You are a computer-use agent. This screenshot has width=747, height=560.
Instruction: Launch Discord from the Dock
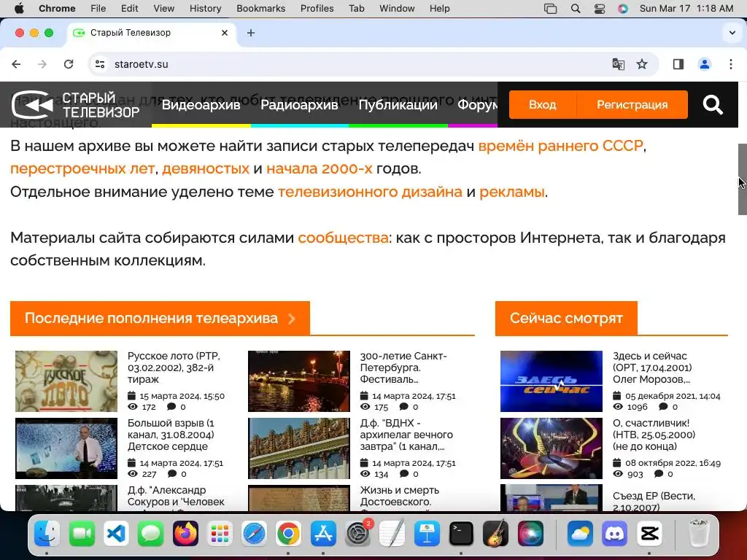pos(614,533)
